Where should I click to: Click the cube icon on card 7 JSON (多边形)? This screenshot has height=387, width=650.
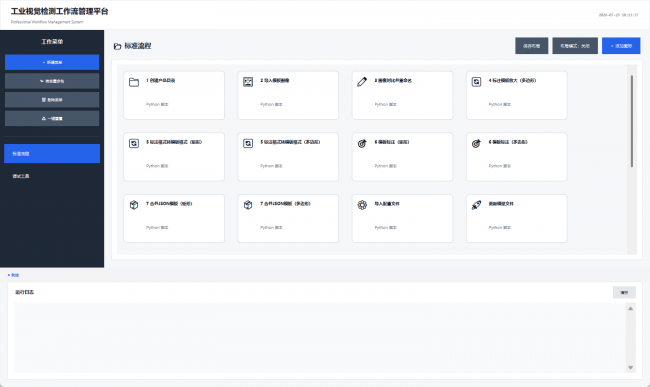248,205
